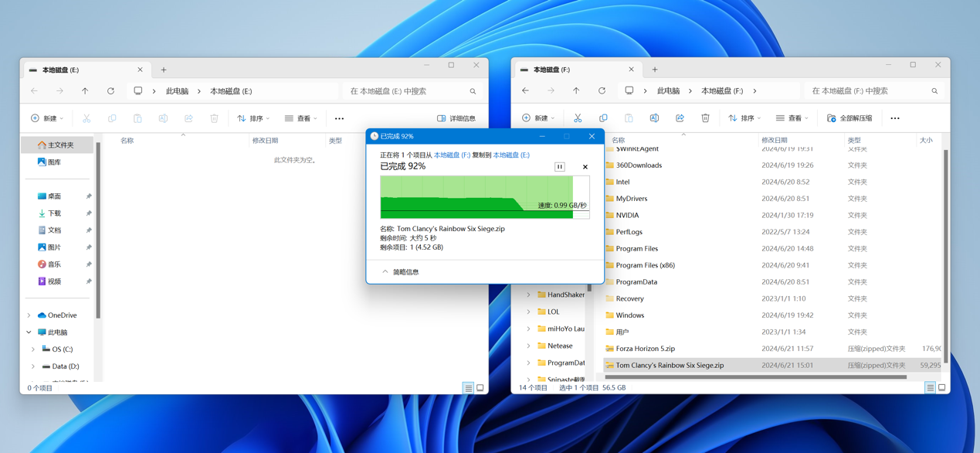Click the copy icon in F: window toolbar

603,118
